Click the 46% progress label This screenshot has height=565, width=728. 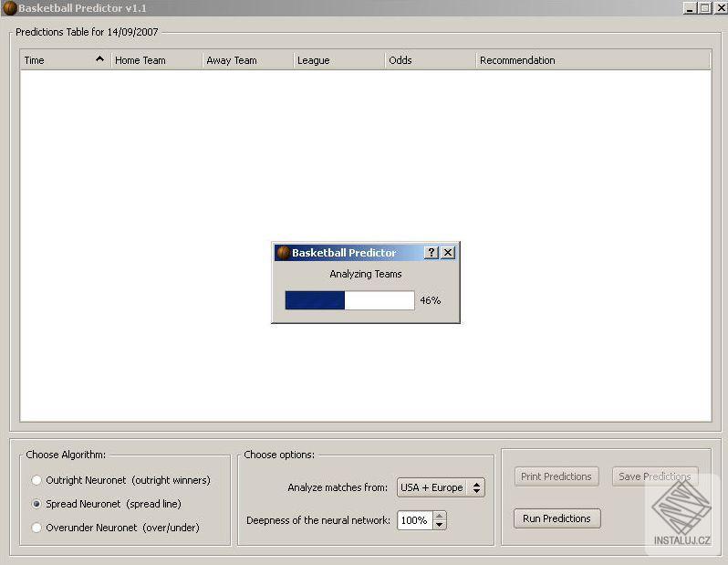tap(431, 300)
